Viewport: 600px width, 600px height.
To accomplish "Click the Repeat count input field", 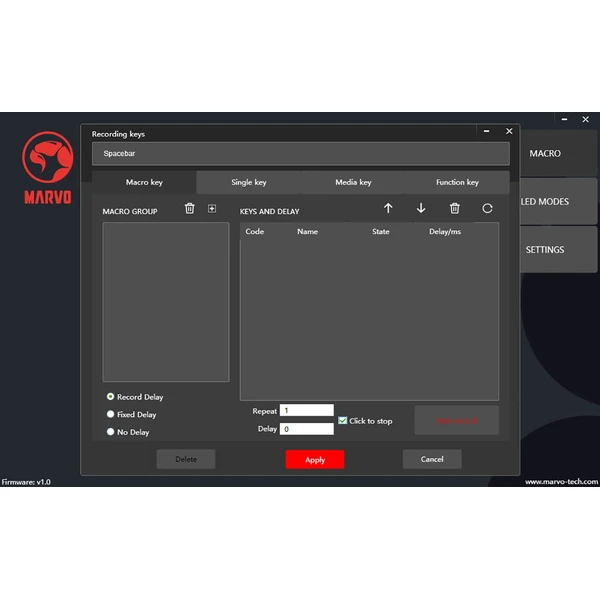I will (307, 410).
